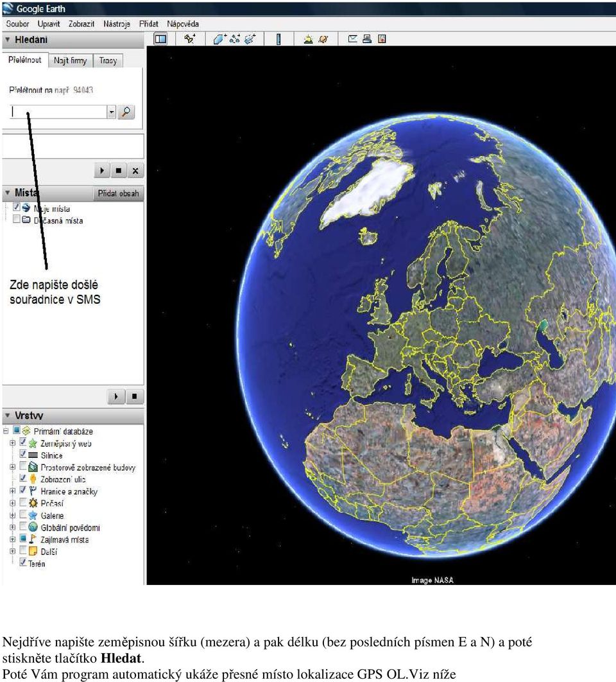Click green star icon of Zeměpisný web
616x682 pixels.
(33, 443)
